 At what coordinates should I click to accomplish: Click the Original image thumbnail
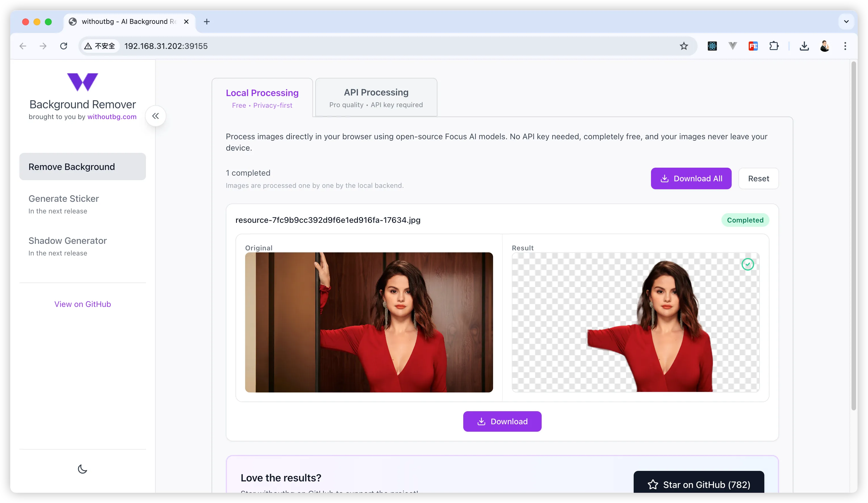coord(369,323)
